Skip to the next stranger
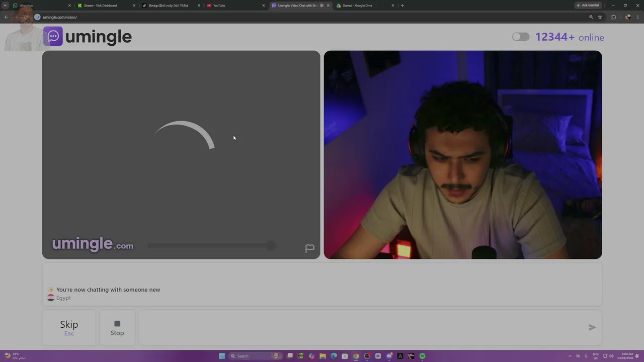644x362 pixels. [69, 327]
